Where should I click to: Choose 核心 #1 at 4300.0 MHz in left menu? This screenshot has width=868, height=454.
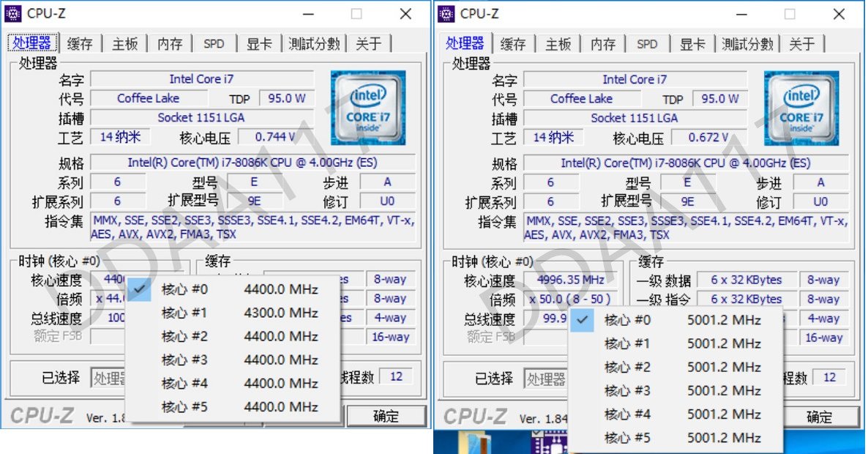tap(233, 313)
